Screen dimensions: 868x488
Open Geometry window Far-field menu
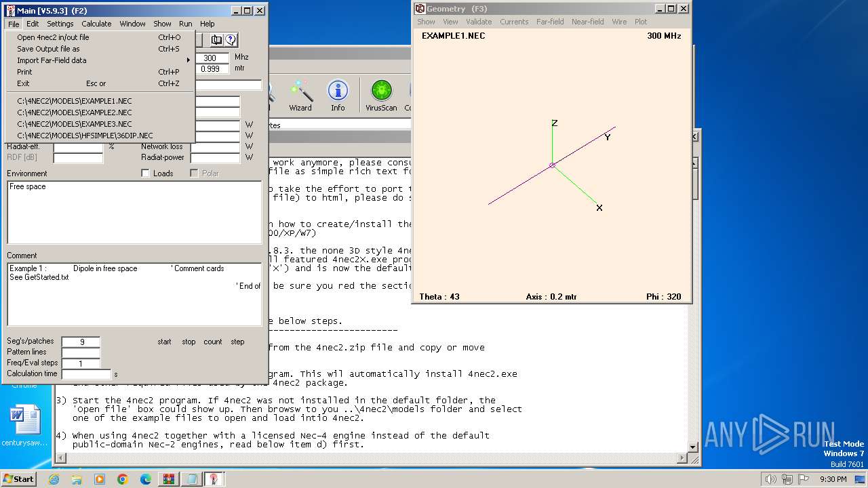tap(550, 22)
